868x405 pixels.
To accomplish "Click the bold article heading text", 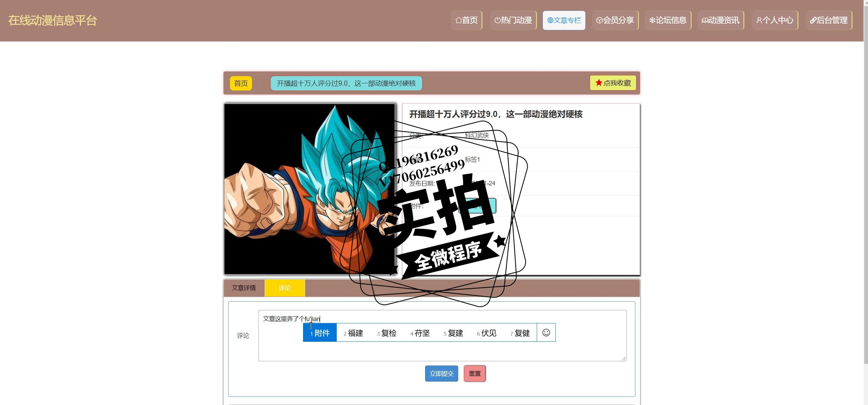I will [496, 114].
